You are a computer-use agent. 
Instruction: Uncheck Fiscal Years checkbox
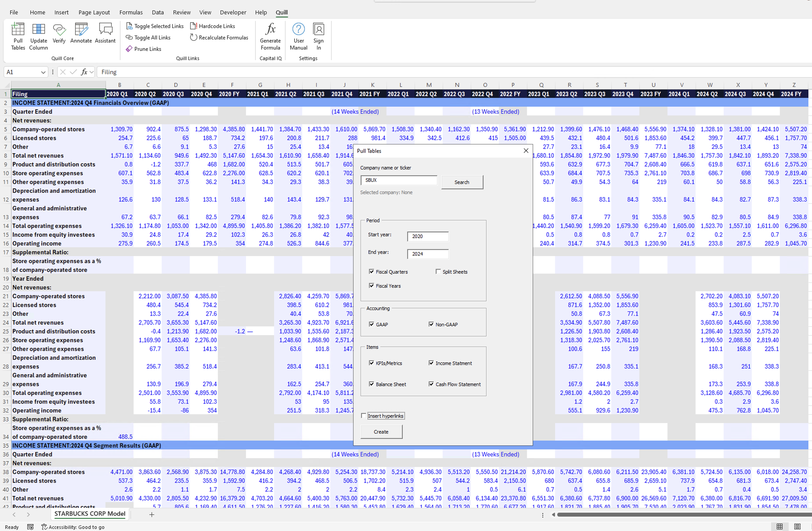tap(371, 286)
